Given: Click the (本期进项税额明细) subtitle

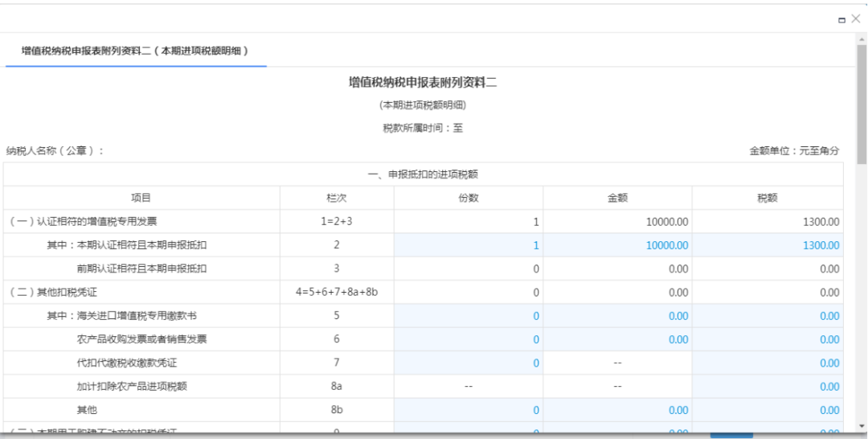Looking at the screenshot, I should pos(423,105).
